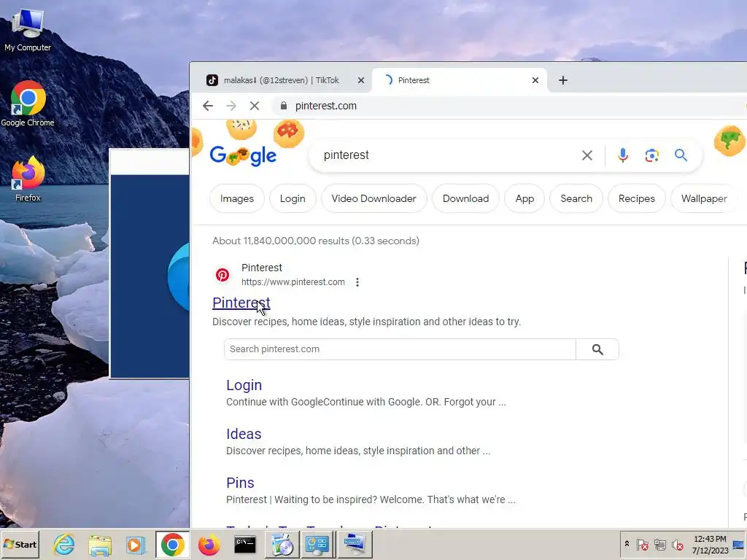Image resolution: width=747 pixels, height=560 pixels.
Task: Search by image with Google Lens
Action: [x=651, y=155]
